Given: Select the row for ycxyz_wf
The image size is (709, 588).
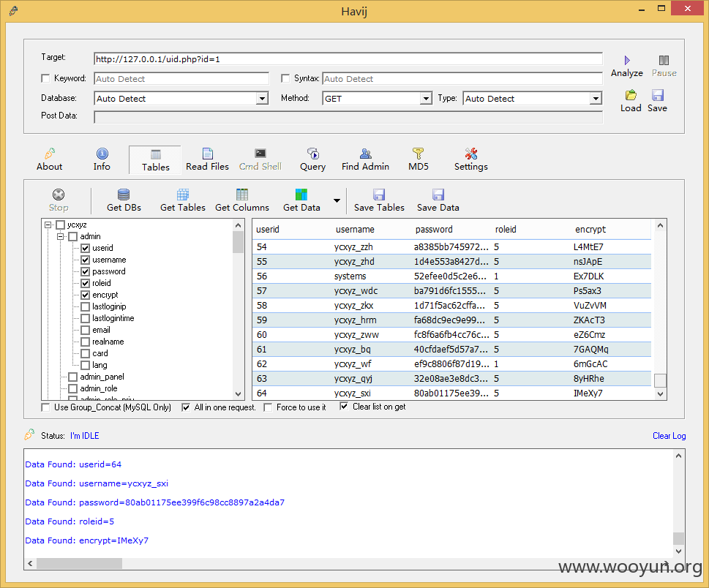Looking at the screenshot, I should 451,363.
